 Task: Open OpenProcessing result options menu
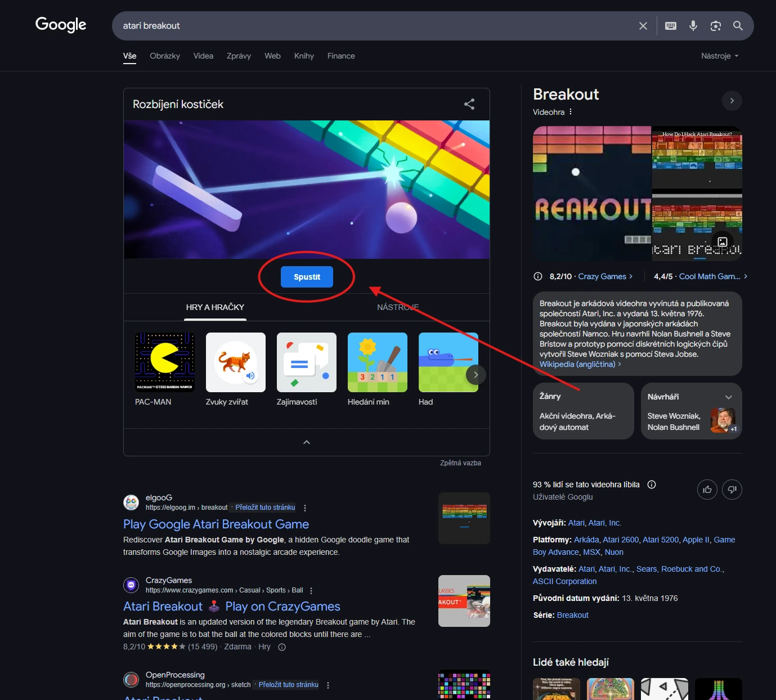pyautogui.click(x=328, y=685)
